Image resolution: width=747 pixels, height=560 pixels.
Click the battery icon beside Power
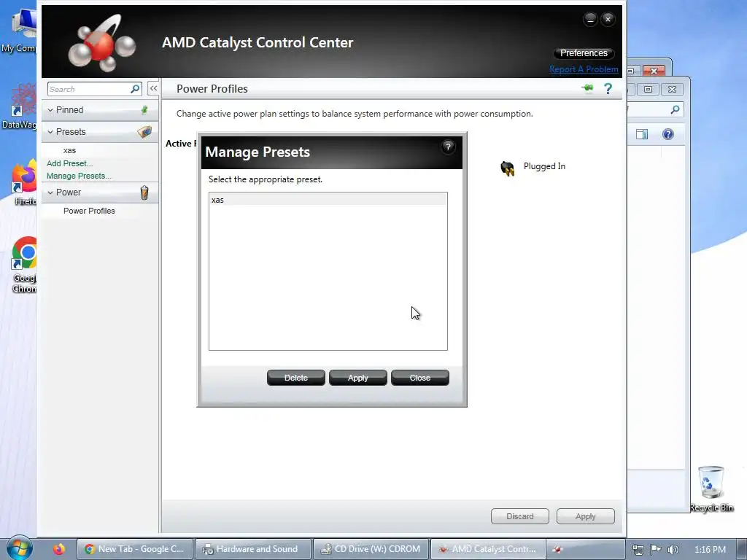point(144,192)
